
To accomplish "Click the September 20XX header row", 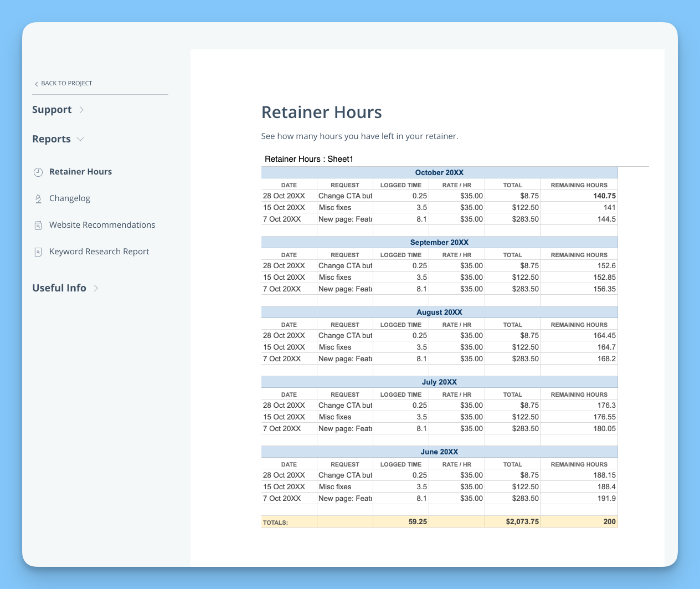I will pyautogui.click(x=439, y=242).
